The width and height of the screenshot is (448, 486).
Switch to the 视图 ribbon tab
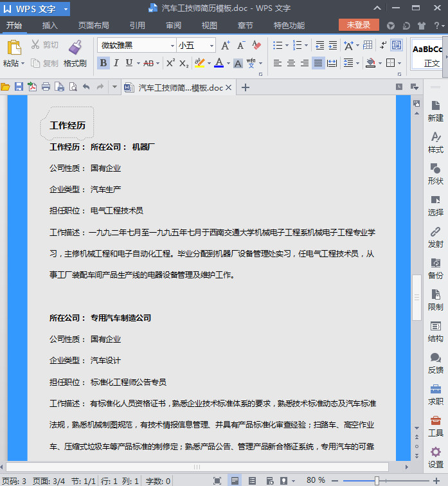coord(210,26)
